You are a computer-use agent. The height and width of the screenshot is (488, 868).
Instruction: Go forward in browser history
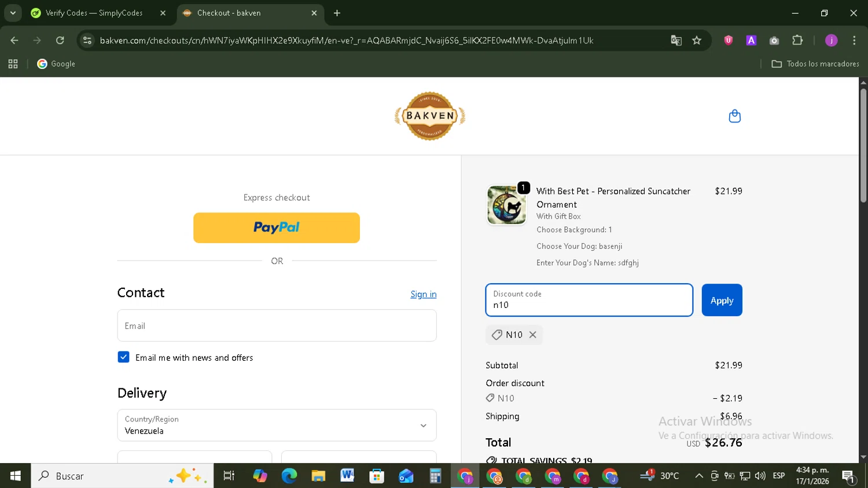pyautogui.click(x=37, y=40)
